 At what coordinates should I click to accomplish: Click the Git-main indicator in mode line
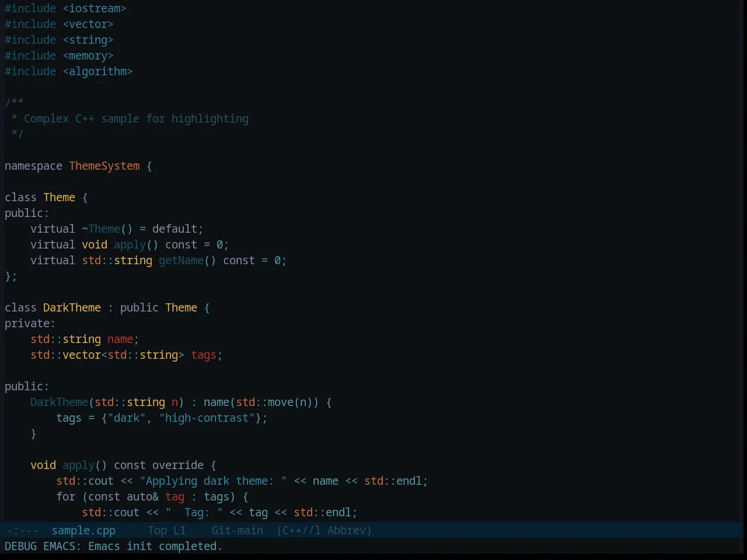(x=238, y=530)
